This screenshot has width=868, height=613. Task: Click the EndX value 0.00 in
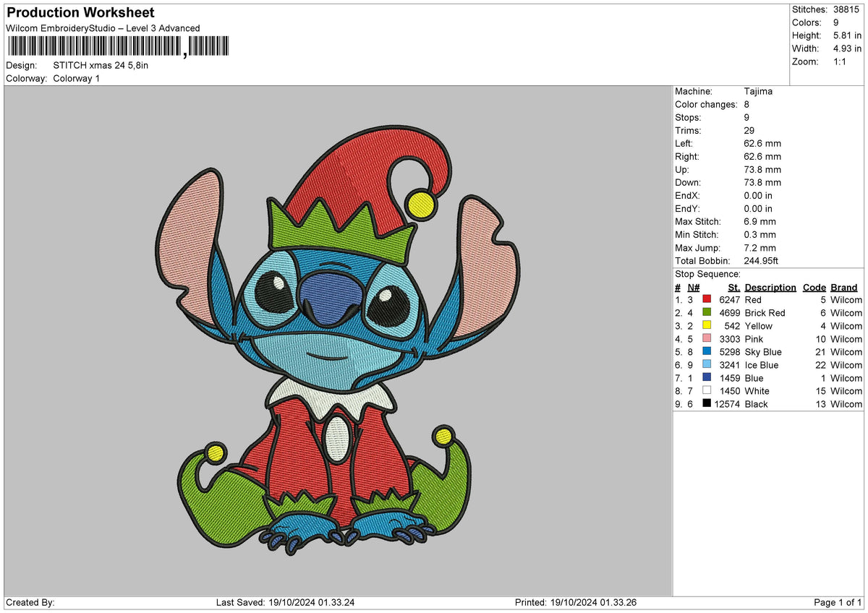point(758,195)
